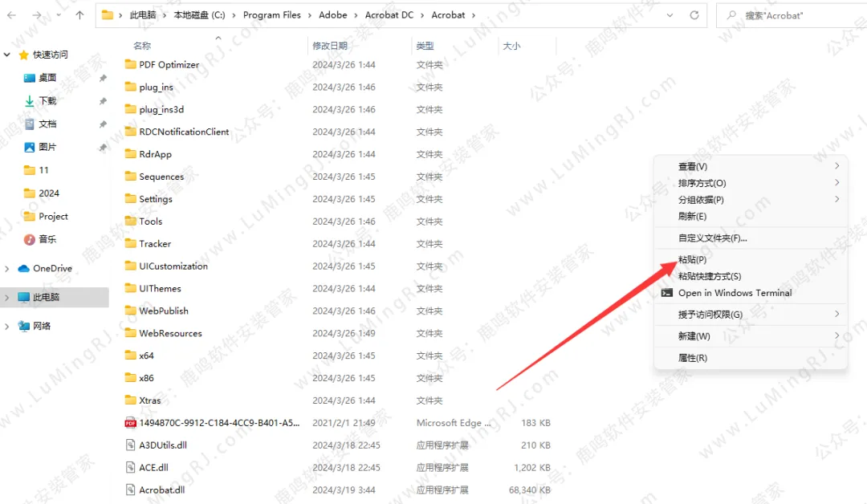Click Program Files in the breadcrumb path
The image size is (867, 504).
272,15
